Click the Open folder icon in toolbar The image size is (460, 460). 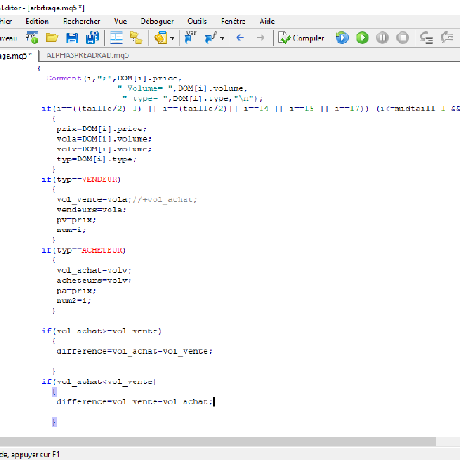pos(52,38)
